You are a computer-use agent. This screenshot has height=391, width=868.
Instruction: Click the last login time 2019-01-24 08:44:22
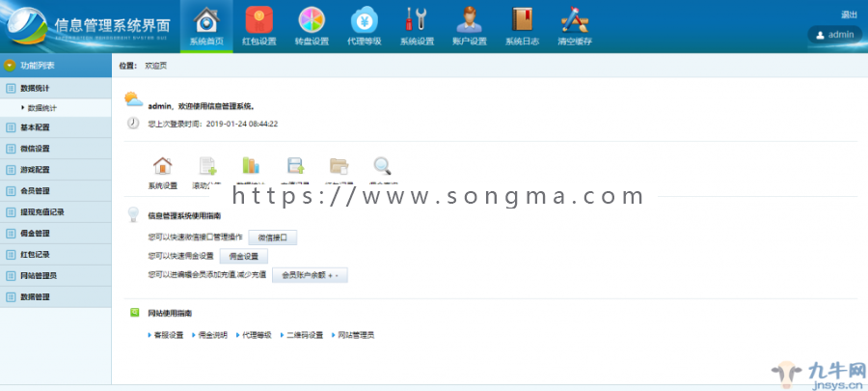[x=242, y=124]
